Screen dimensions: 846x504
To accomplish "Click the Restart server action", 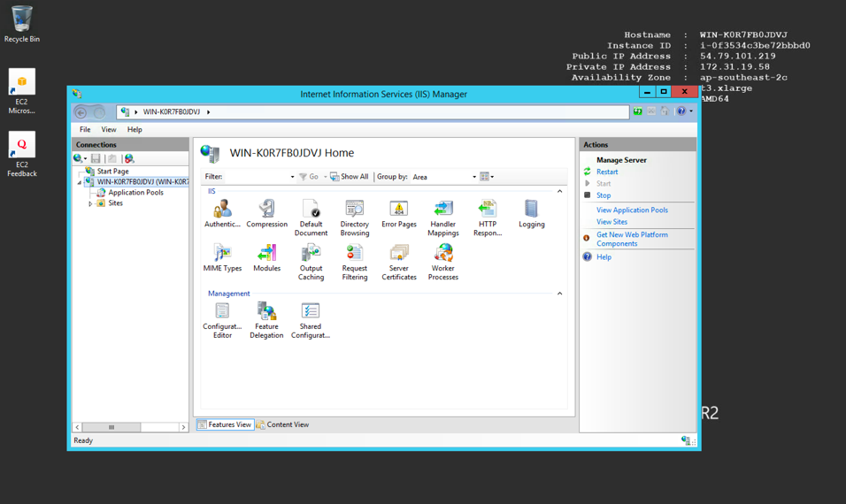I will coord(607,172).
